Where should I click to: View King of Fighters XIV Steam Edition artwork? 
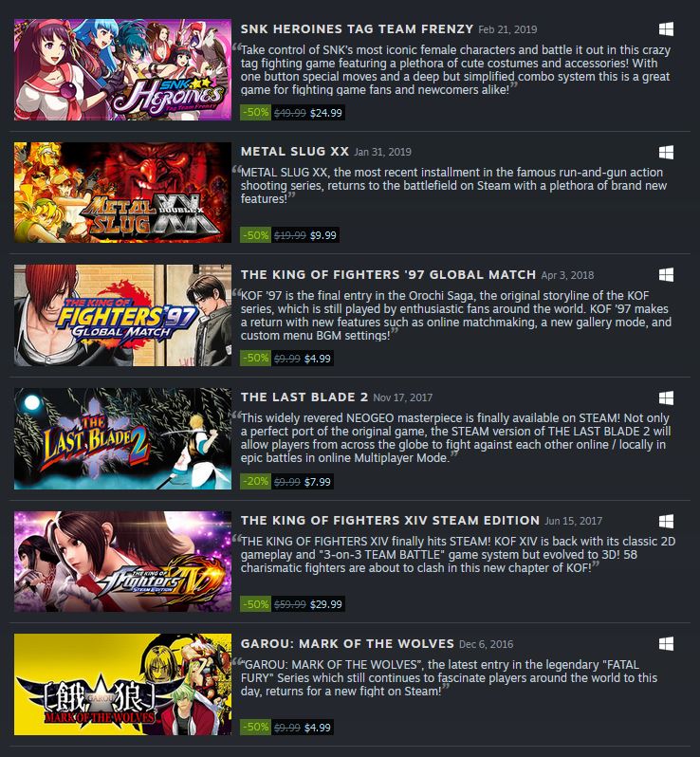tap(122, 562)
